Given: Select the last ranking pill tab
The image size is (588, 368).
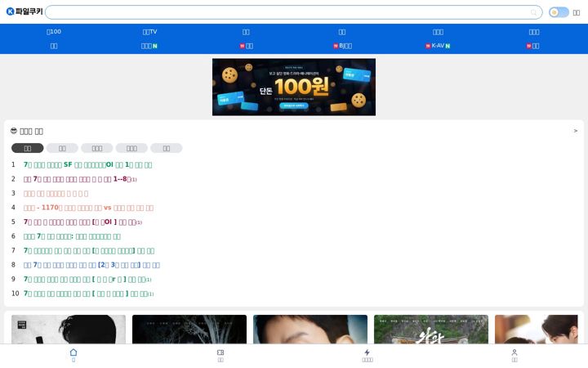Looking at the screenshot, I should pyautogui.click(x=166, y=148).
